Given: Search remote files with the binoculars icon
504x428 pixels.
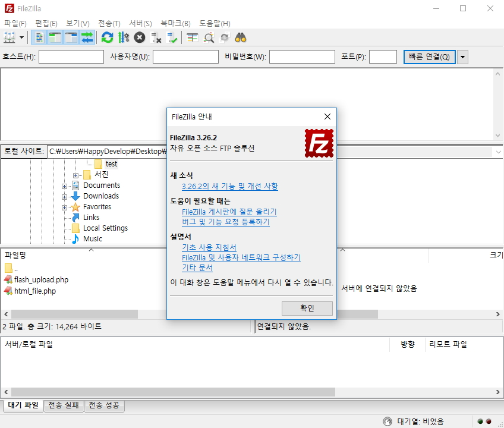Looking at the screenshot, I should 241,37.
